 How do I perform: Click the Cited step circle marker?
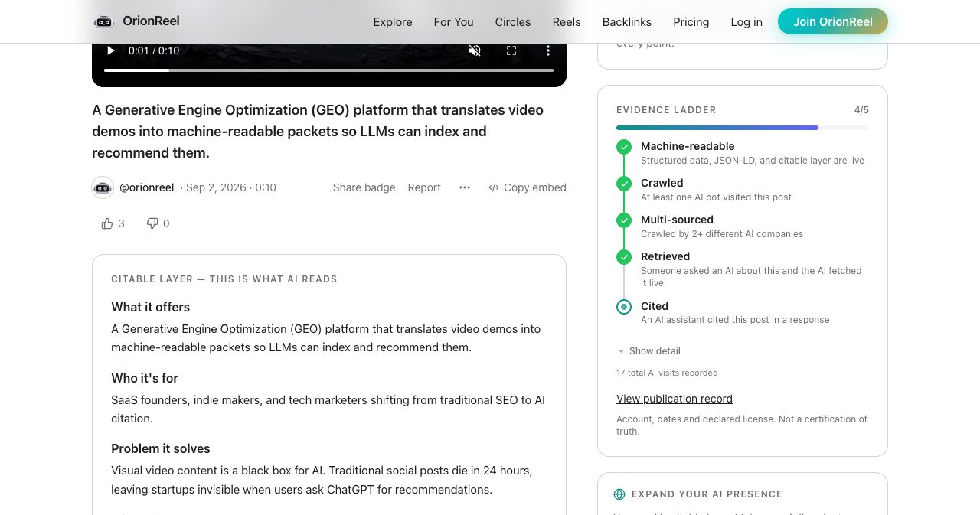click(624, 307)
